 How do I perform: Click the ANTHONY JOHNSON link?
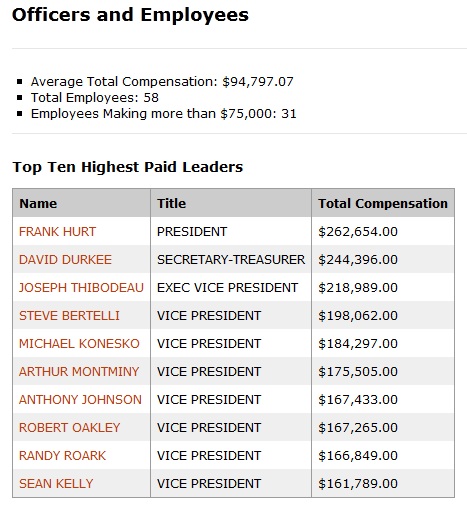tap(80, 400)
